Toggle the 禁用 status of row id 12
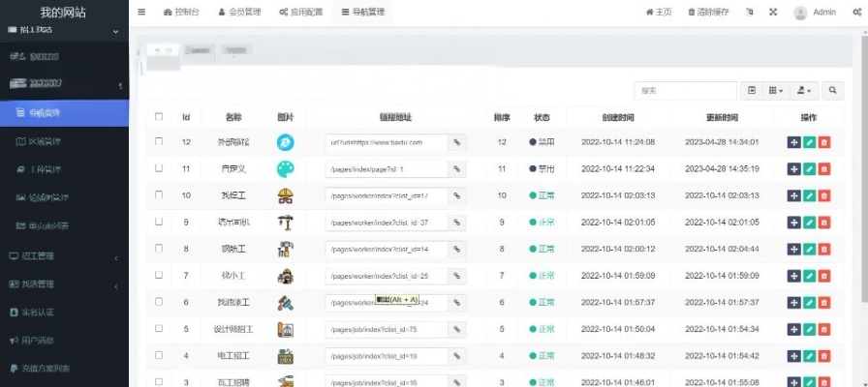Viewport: 868px width, 387px height. coord(542,142)
